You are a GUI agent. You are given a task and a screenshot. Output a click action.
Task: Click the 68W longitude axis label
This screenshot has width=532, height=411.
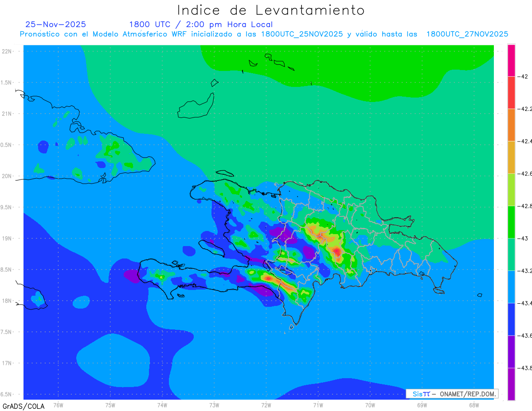pyautogui.click(x=473, y=405)
